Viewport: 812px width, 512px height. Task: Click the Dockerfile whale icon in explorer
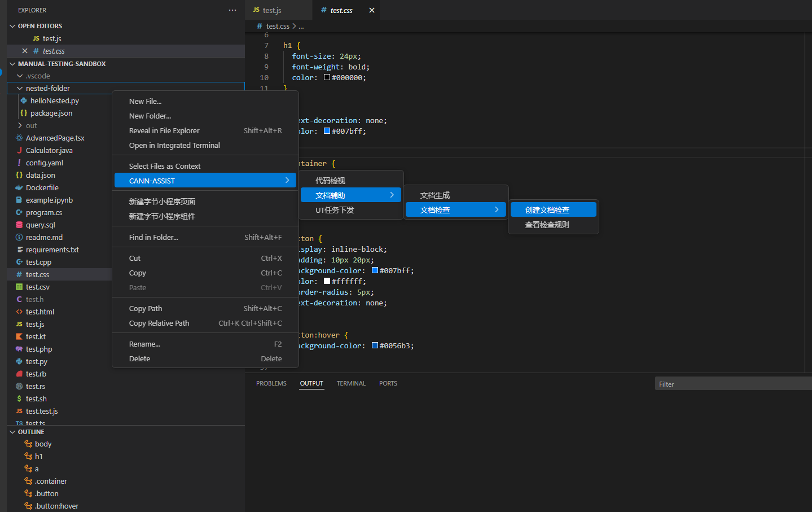click(19, 187)
